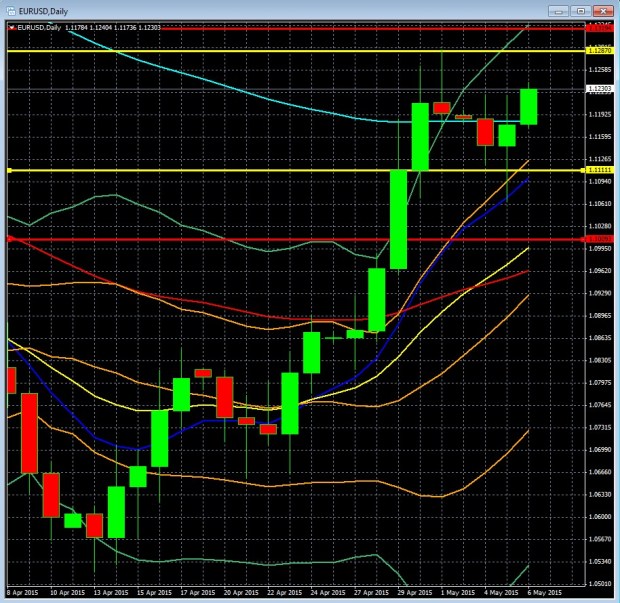This screenshot has width=620, height=603.
Task: Close the EURUSD,Daily chart window
Action: [x=603, y=10]
